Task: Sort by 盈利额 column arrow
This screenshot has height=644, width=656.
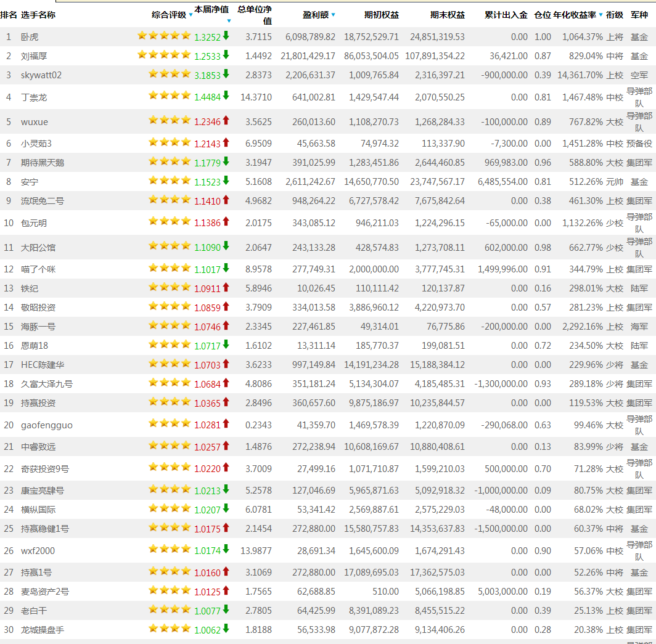Action: pos(334,15)
